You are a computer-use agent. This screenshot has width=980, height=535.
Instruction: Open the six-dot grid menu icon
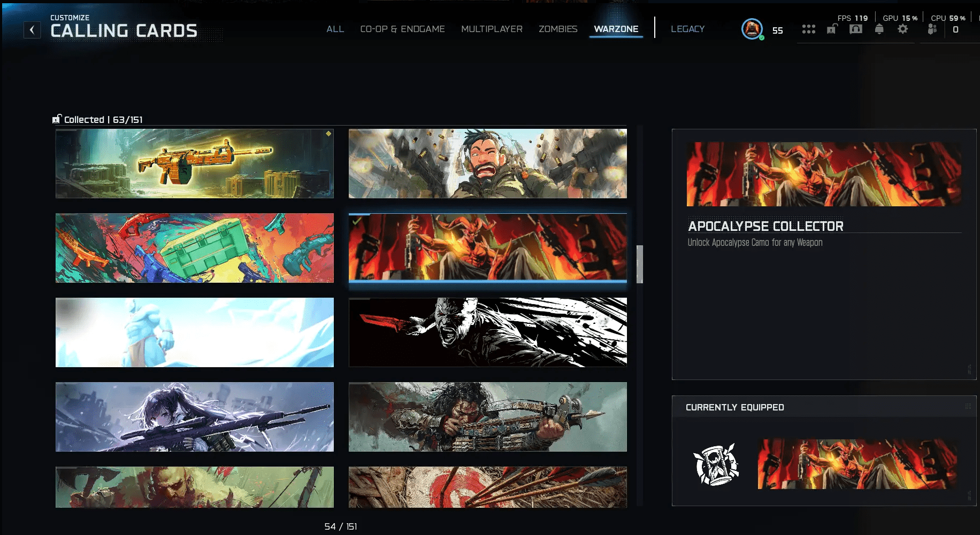pyautogui.click(x=808, y=29)
